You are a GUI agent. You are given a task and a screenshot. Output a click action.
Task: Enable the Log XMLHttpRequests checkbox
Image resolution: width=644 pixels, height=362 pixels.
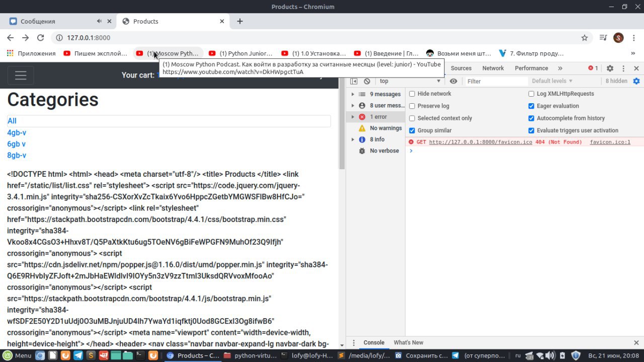[x=531, y=94]
